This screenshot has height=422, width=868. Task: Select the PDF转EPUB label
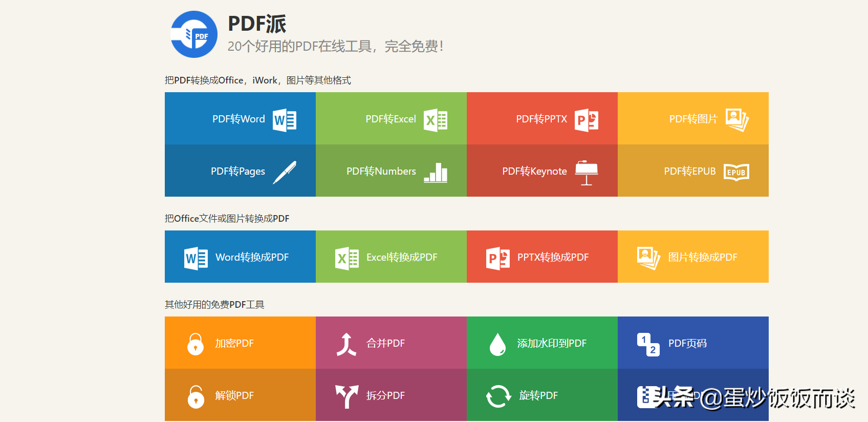690,171
